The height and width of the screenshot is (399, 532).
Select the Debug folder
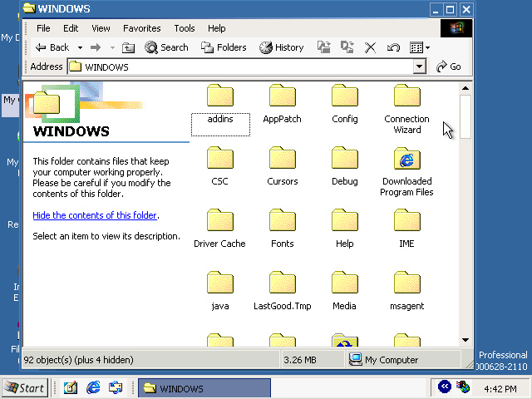(345, 167)
